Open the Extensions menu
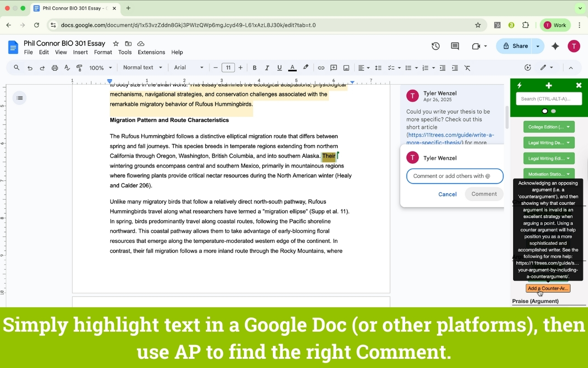The height and width of the screenshot is (368, 588). point(151,52)
